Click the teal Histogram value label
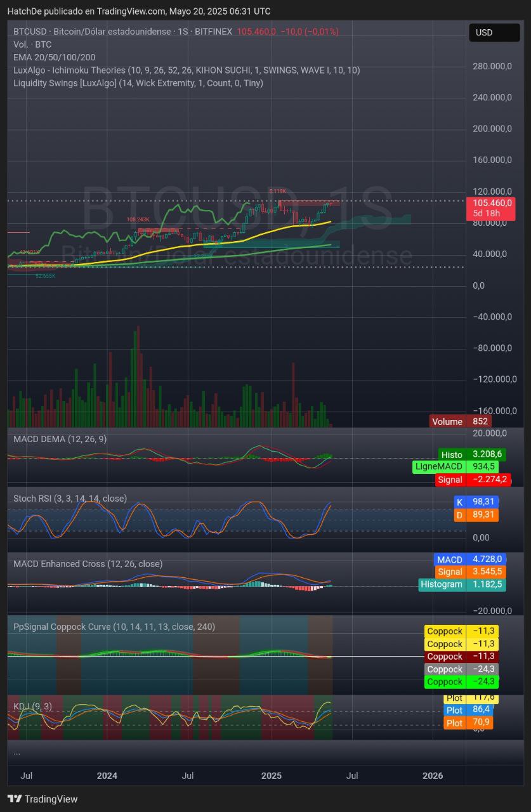Screen dimensions: 531x812 462,584
